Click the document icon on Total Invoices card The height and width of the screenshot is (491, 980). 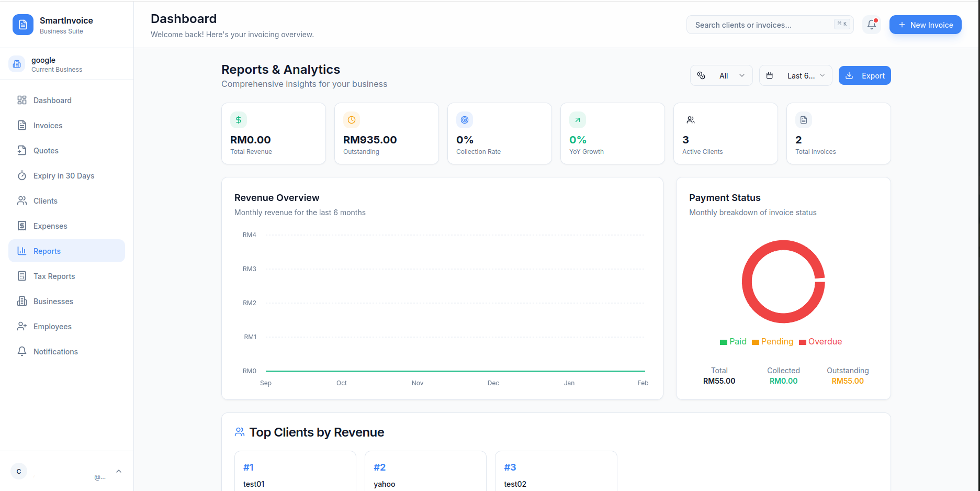[804, 120]
